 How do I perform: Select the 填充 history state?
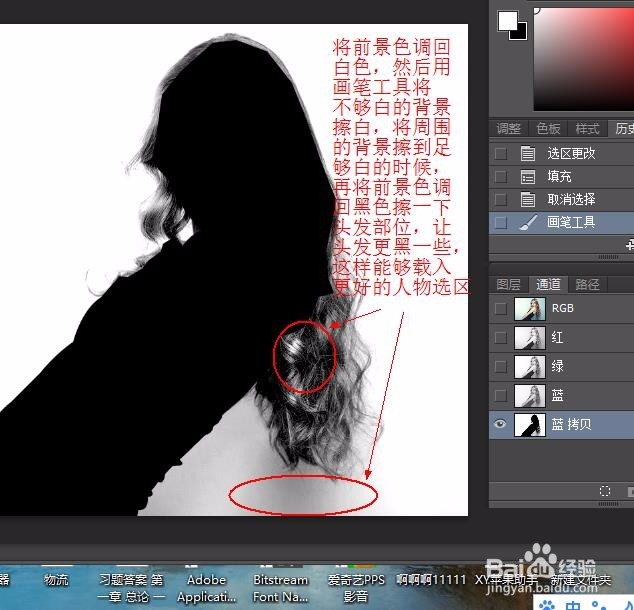(559, 176)
